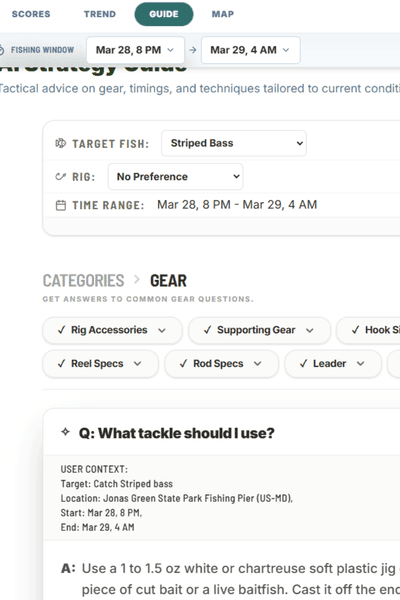Expand the Reel Specs question chip
Viewport: 400px width, 600px height.
coord(100,364)
